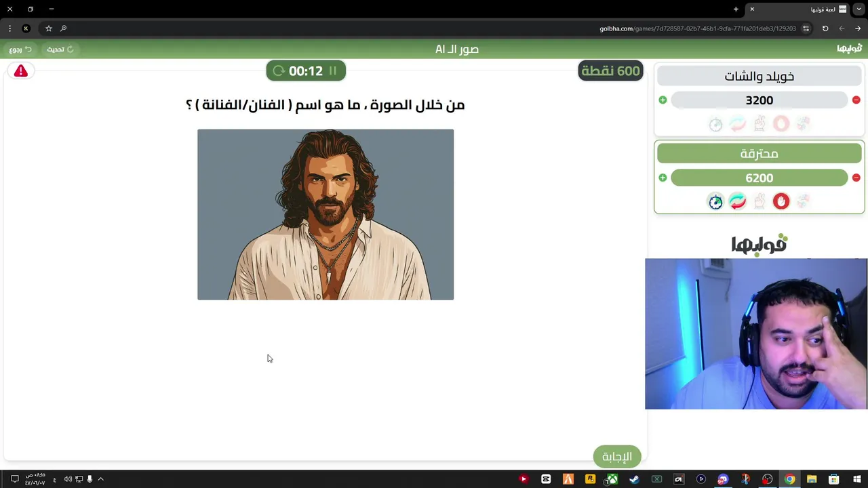Use خويلد والشات team's stopwatch lifeline

(x=715, y=124)
